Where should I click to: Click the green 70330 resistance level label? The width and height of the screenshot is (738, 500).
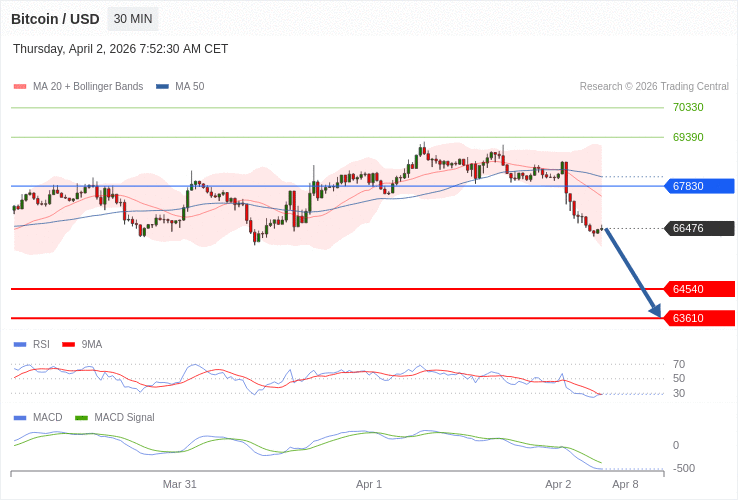(x=688, y=107)
